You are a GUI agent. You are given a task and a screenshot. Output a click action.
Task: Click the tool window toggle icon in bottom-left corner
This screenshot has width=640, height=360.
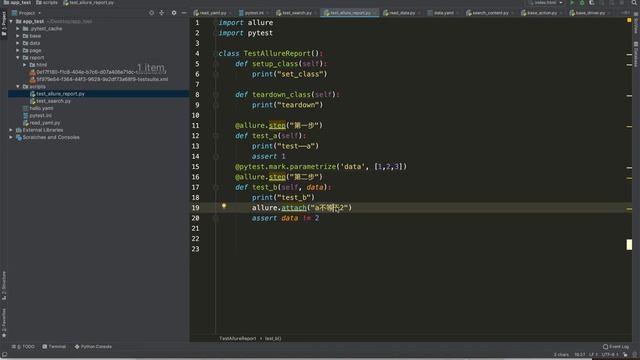(4, 355)
